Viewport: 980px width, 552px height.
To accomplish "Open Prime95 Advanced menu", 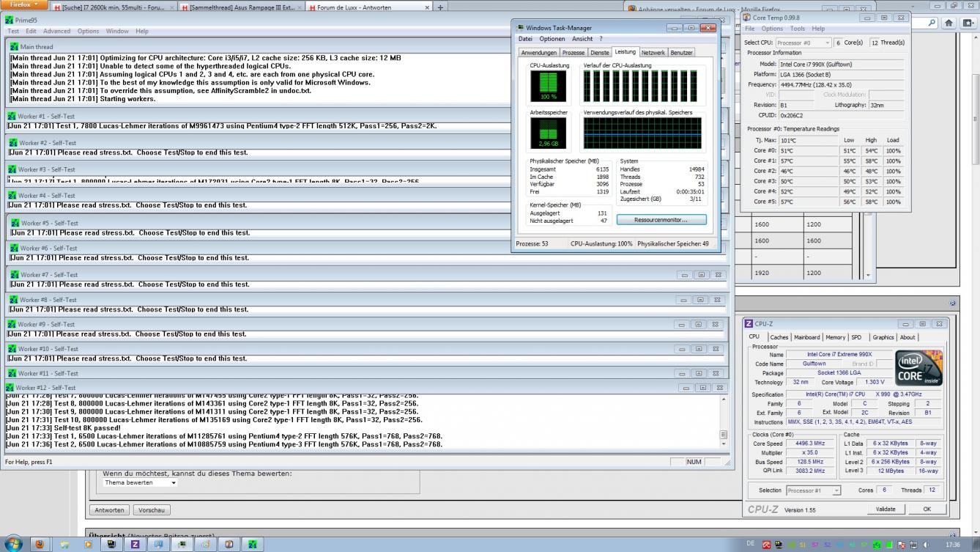I will coord(57,31).
